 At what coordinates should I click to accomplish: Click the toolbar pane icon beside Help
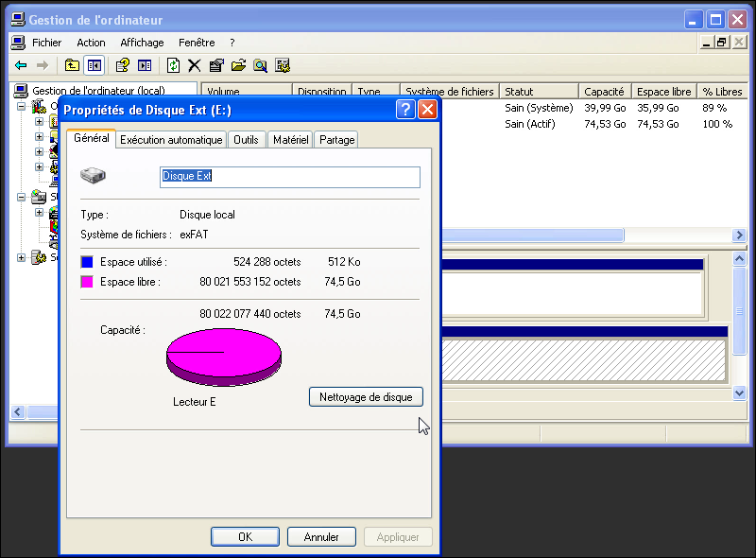click(x=145, y=65)
